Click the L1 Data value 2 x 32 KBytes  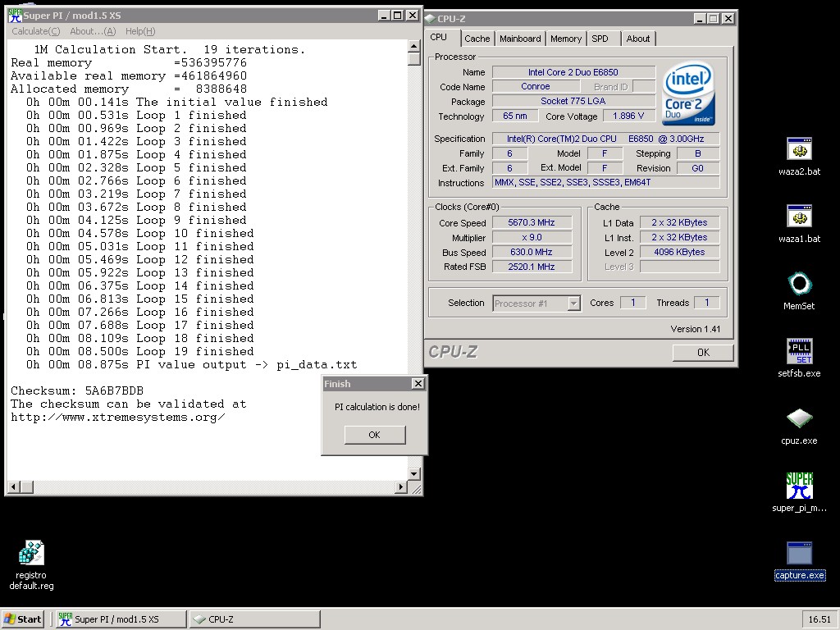point(679,222)
